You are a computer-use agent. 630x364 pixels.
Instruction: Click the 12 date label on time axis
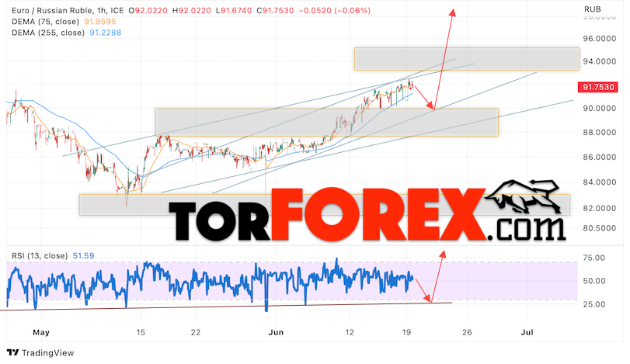[x=350, y=332]
